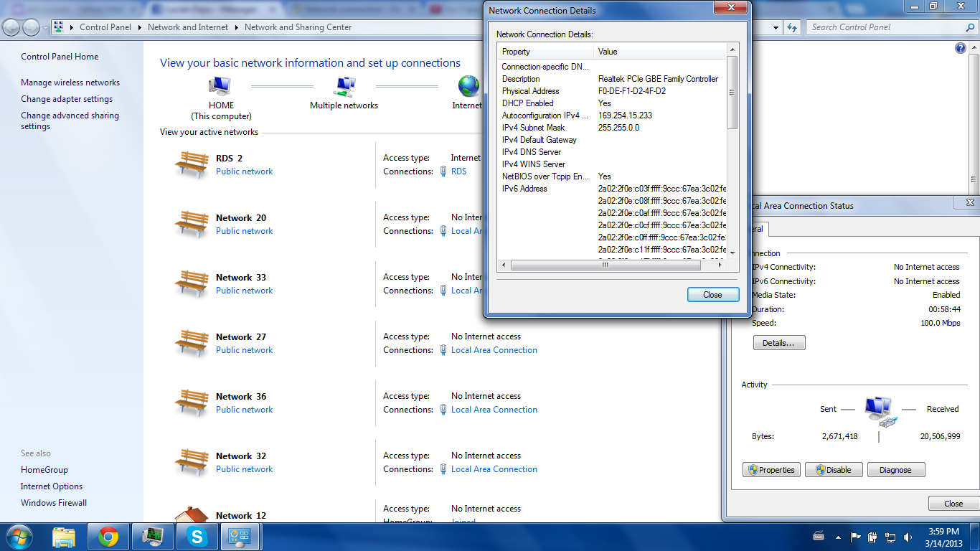
Task: Click the Start orb button
Action: pos(18,537)
